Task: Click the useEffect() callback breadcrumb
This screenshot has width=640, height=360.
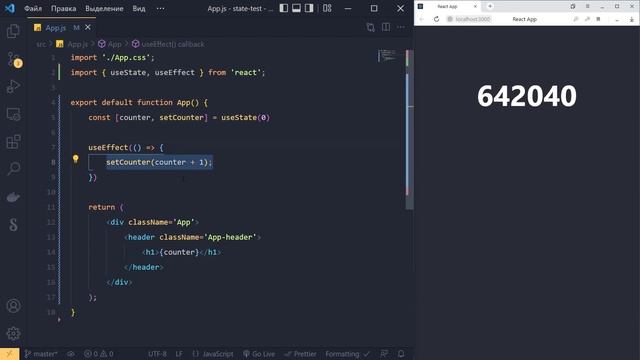Action: click(168, 44)
